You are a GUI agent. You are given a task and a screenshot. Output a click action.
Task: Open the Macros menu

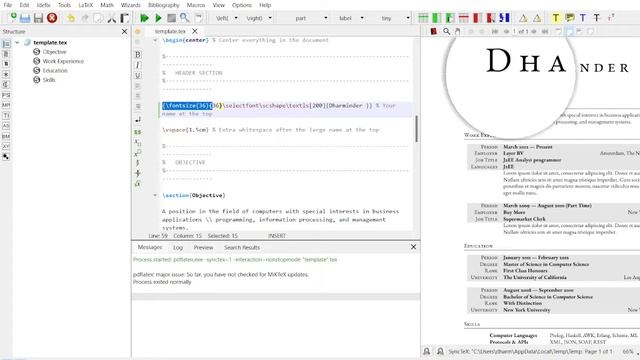click(x=196, y=5)
